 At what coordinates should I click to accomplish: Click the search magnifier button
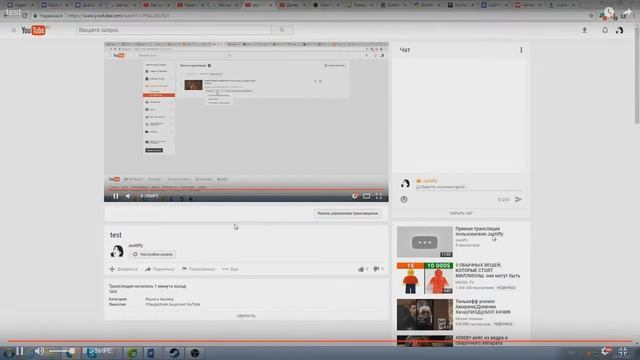click(x=282, y=30)
